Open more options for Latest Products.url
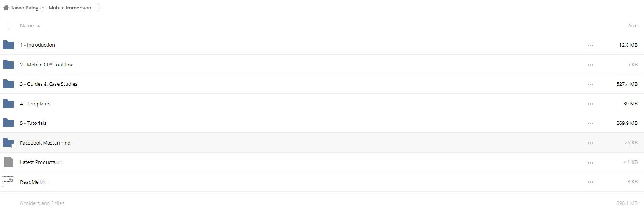Image resolution: width=644 pixels, height=214 pixels. click(x=591, y=163)
